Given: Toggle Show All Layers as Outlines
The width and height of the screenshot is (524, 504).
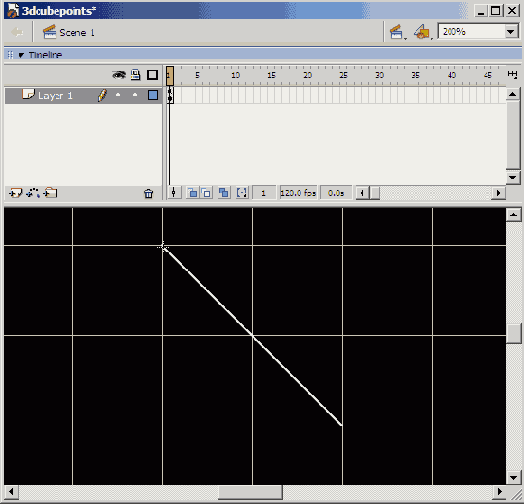Looking at the screenshot, I should tap(152, 75).
